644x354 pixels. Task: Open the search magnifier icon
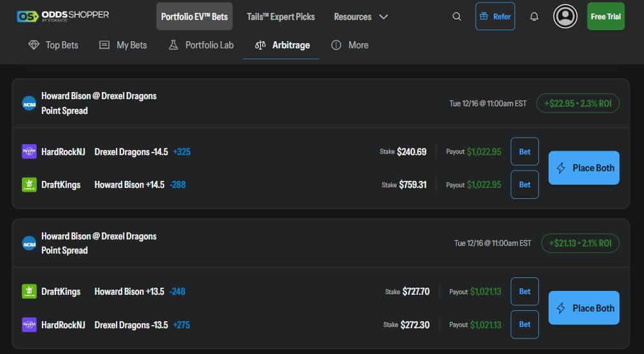point(457,17)
